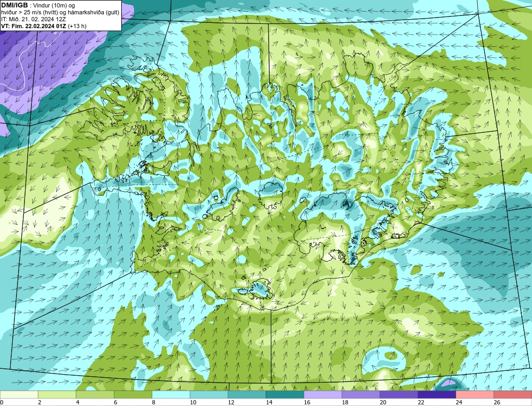This screenshot has width=532, height=406.
Task: Click the 4-6 m/s green legend swatch
Action: [95, 395]
